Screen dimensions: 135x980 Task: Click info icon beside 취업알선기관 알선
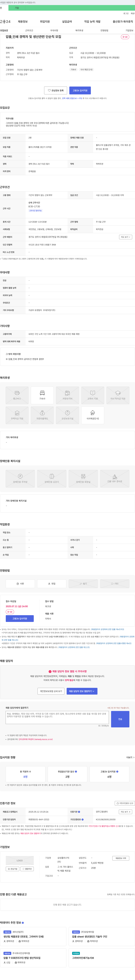76,772
